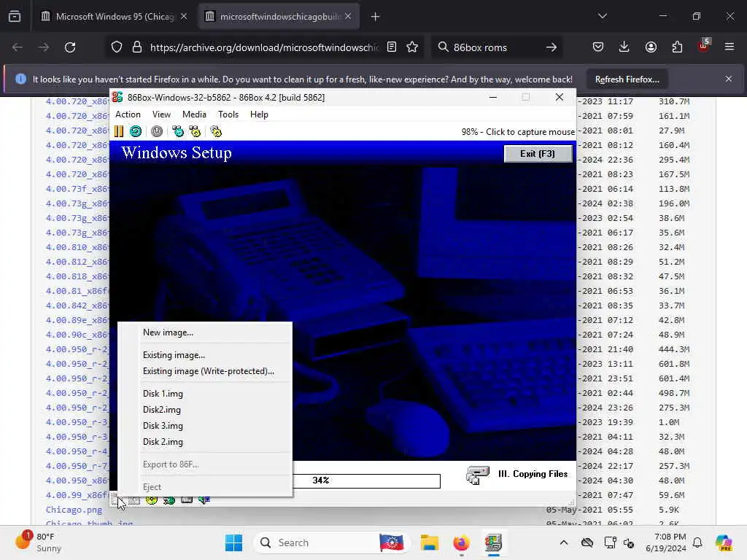Open the Action menu in 86Box
The image size is (747, 560).
pyautogui.click(x=128, y=114)
